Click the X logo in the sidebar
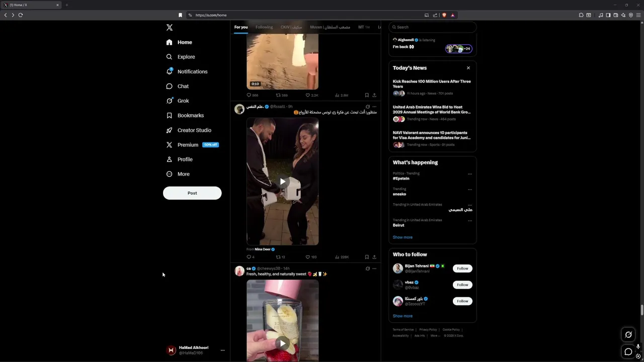The image size is (644, 362). click(x=170, y=28)
